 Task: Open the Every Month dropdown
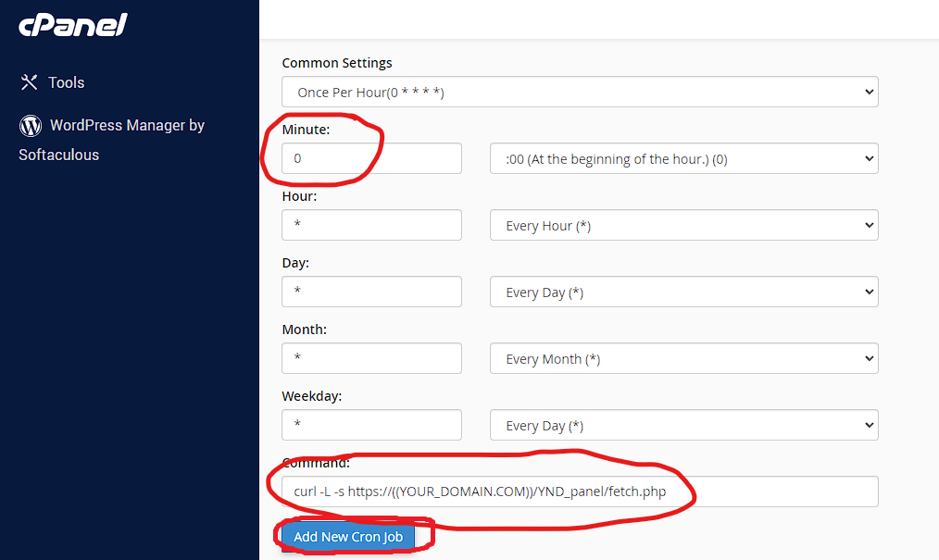tap(684, 358)
